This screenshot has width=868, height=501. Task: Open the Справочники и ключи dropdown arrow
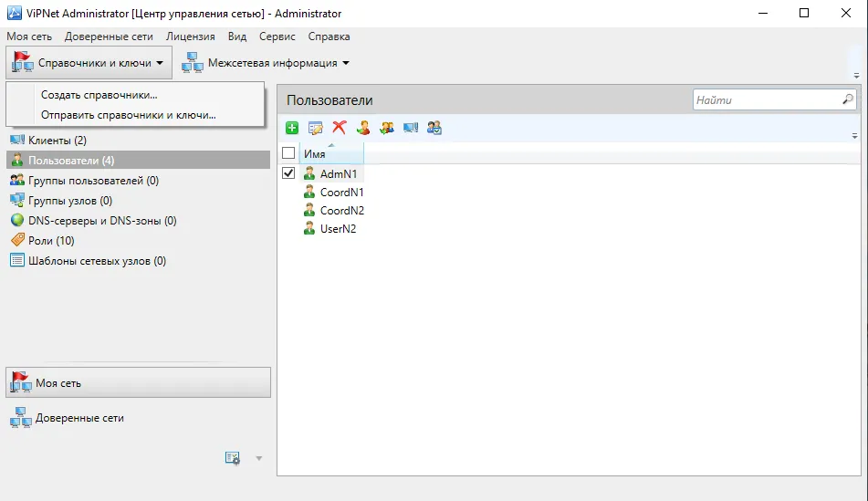(x=160, y=63)
